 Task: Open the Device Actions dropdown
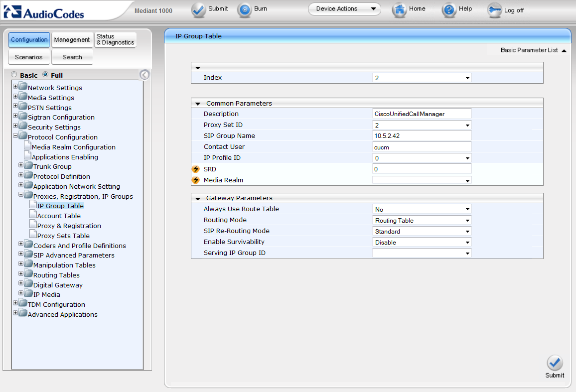pos(344,9)
